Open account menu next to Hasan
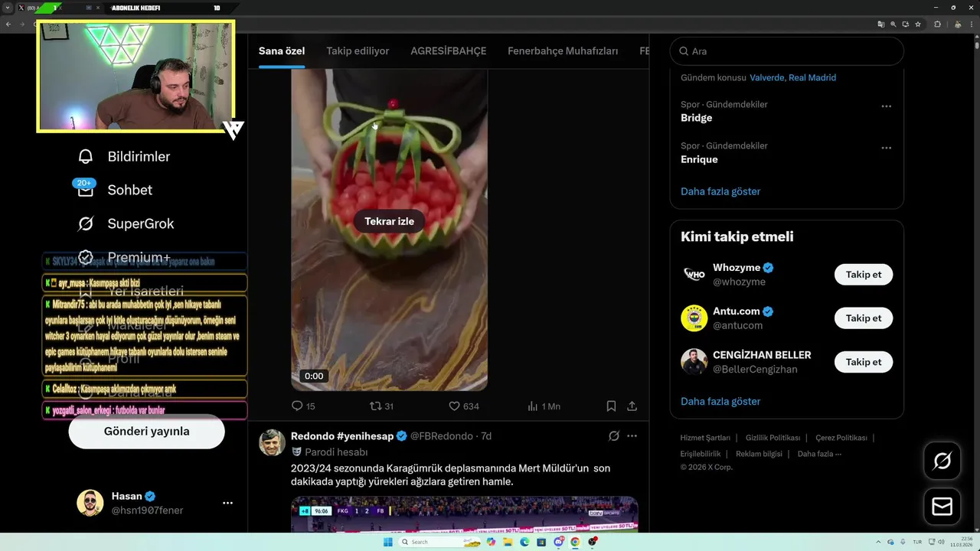The image size is (980, 551). 227,503
